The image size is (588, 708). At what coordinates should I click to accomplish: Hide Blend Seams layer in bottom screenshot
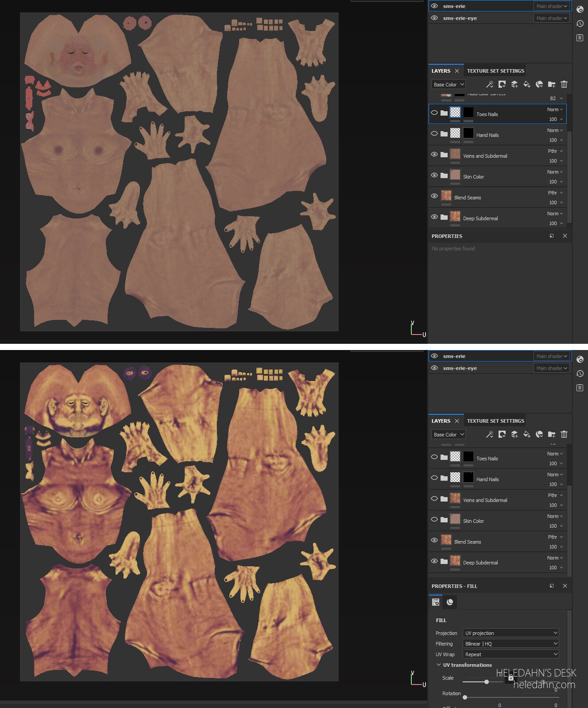tap(434, 540)
